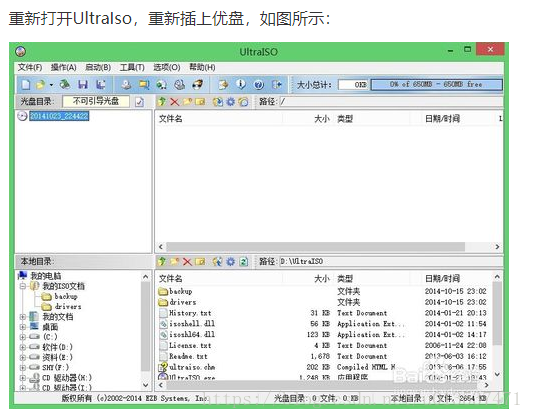The height and width of the screenshot is (419, 533).
Task: Click the 0% of 650MB capacity bar
Action: pyautogui.click(x=436, y=85)
